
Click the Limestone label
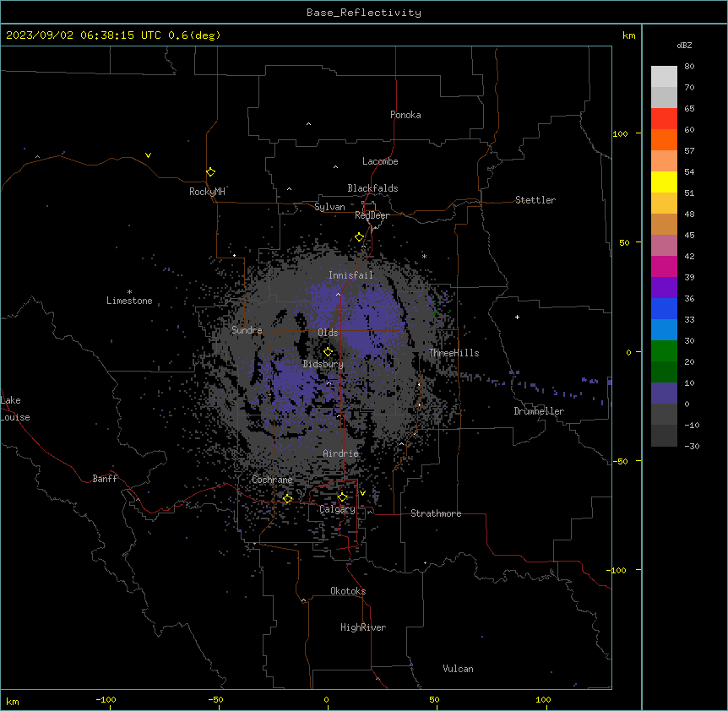point(129,301)
